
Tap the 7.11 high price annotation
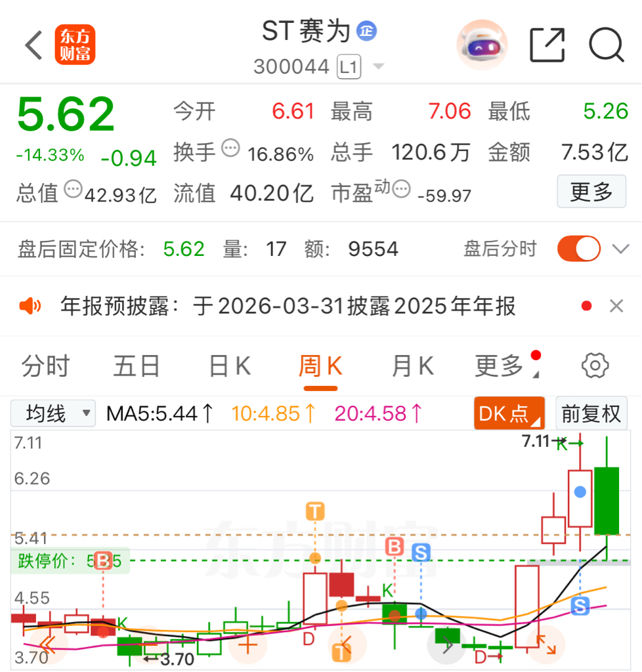(x=536, y=441)
